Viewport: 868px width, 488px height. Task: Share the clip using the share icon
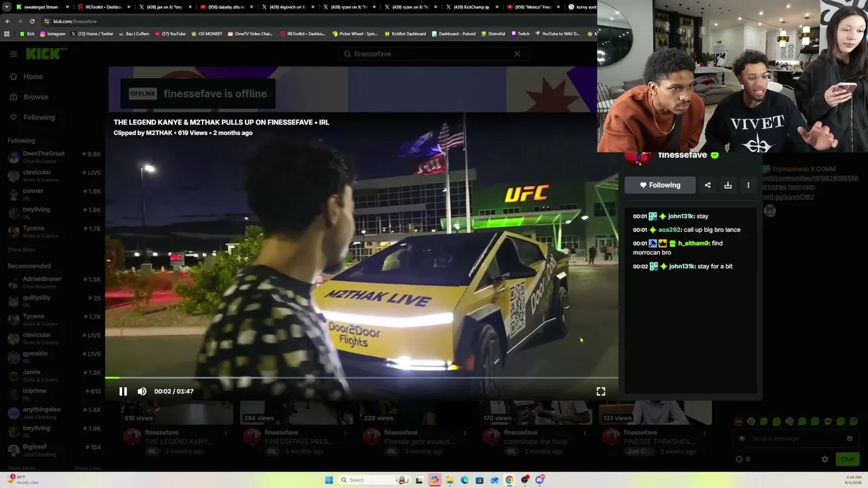707,185
